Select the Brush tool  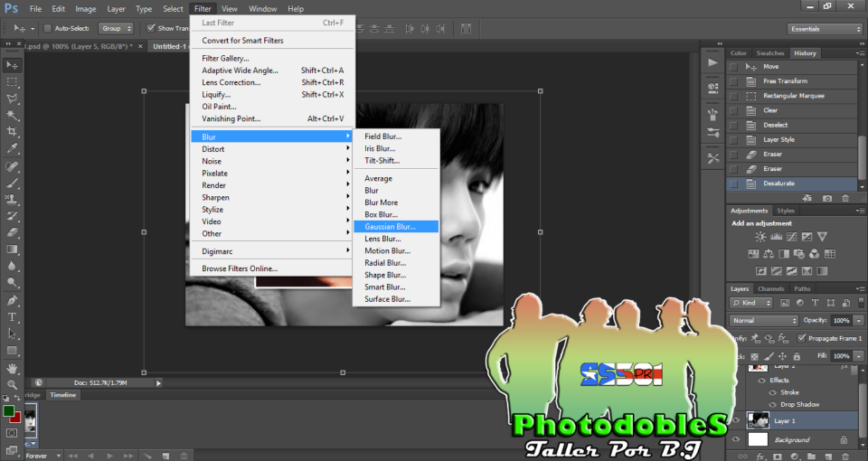[12, 183]
